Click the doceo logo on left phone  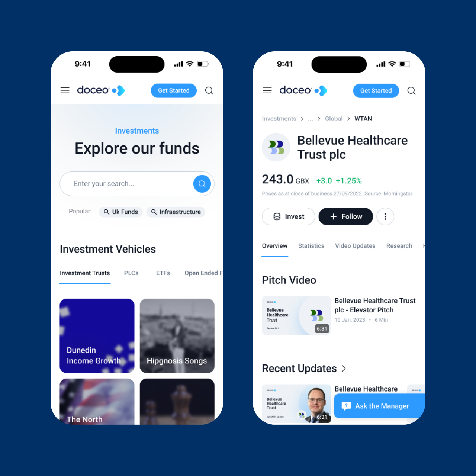[x=101, y=90]
